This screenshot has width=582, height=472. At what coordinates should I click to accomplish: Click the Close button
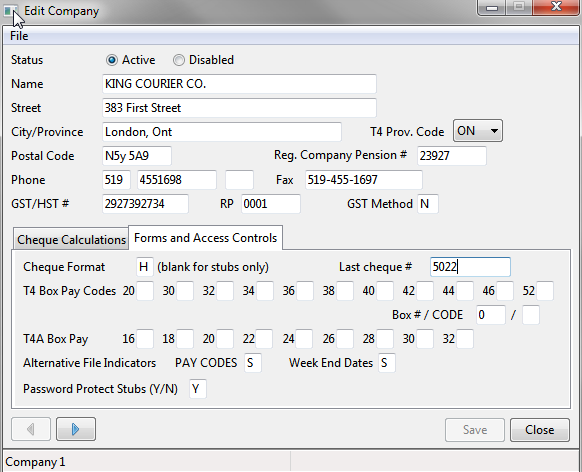tap(539, 430)
